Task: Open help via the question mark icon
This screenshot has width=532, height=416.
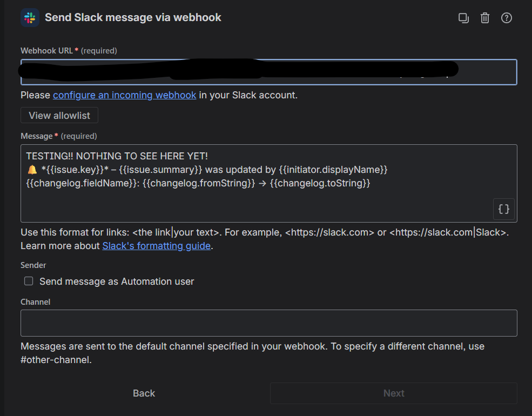Action: [506, 18]
